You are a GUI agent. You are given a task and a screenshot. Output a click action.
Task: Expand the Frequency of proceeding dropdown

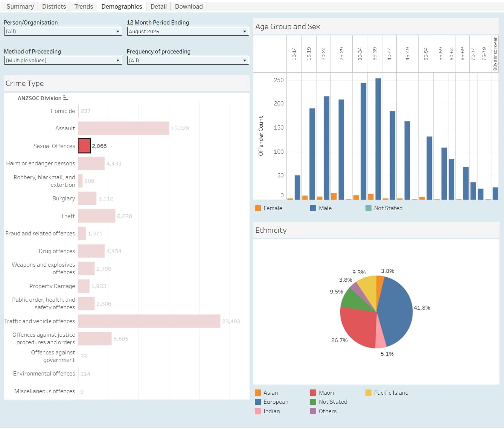pyautogui.click(x=188, y=61)
